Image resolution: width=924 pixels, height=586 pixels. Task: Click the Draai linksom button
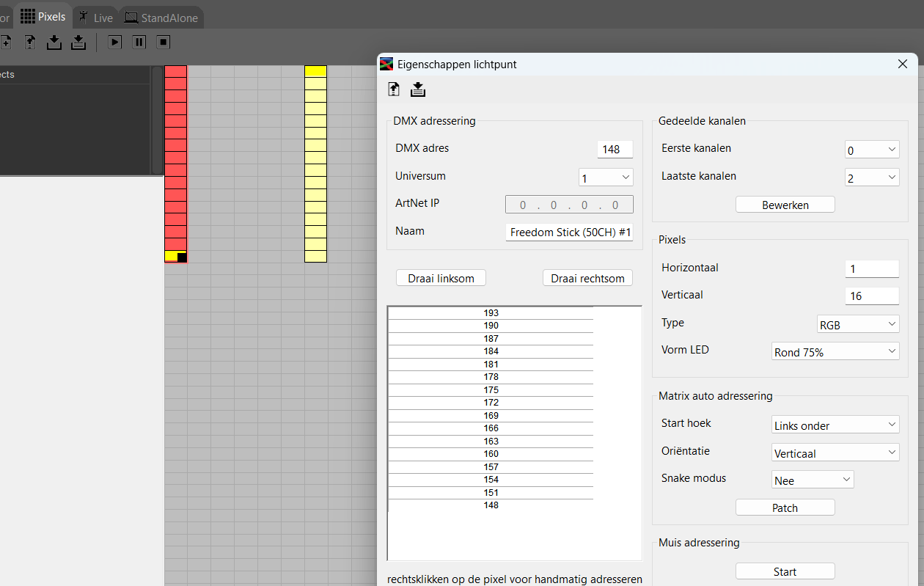click(441, 278)
